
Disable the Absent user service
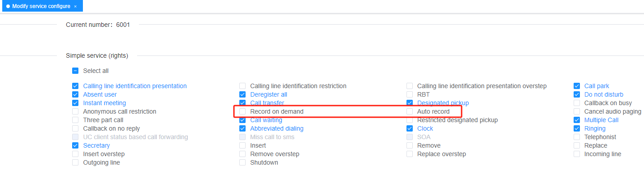pos(75,94)
